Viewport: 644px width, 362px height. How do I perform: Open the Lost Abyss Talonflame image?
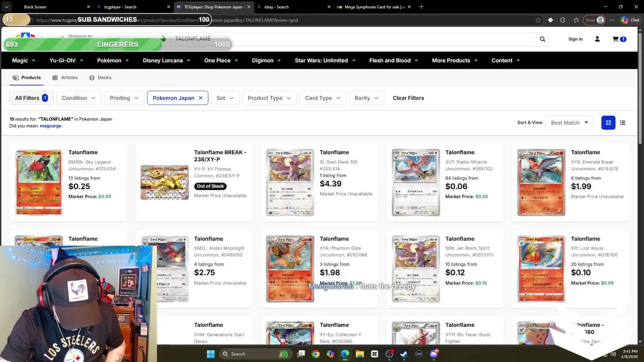(541, 268)
